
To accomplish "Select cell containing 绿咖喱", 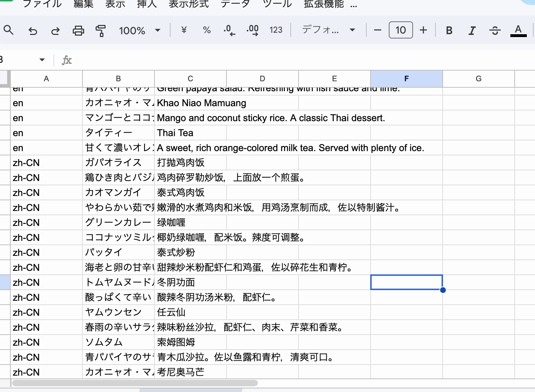I will (190, 223).
